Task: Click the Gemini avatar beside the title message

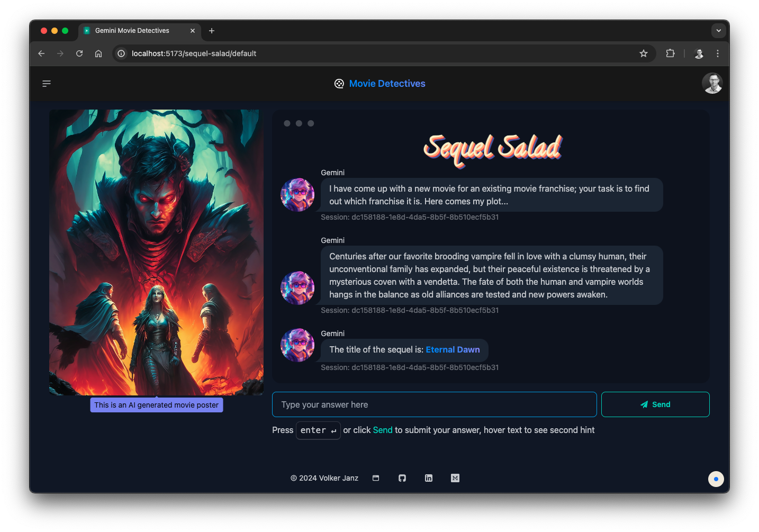Action: point(297,345)
